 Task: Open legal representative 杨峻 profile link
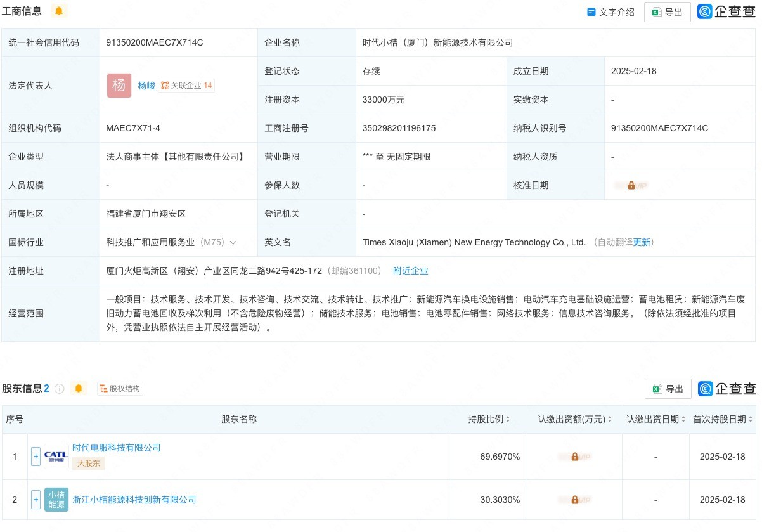(146, 86)
